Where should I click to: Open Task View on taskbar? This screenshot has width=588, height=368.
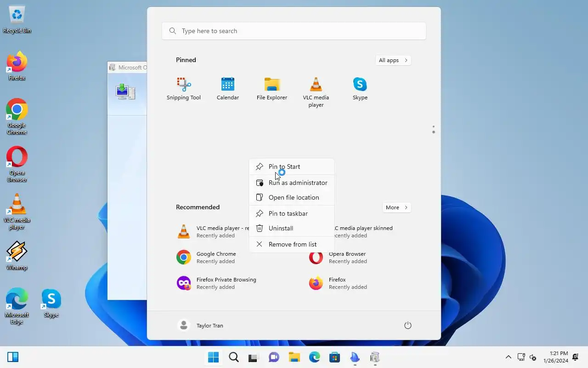coord(254,357)
